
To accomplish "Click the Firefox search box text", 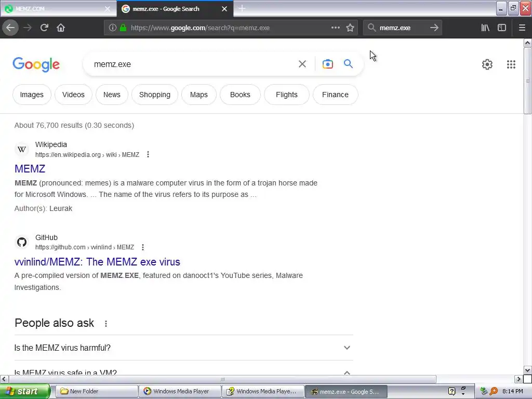I will 395,28.
